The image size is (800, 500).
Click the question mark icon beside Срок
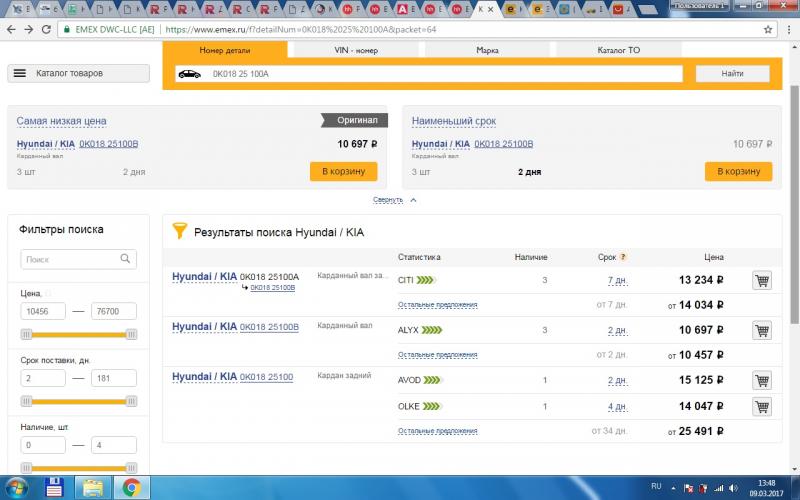623,257
